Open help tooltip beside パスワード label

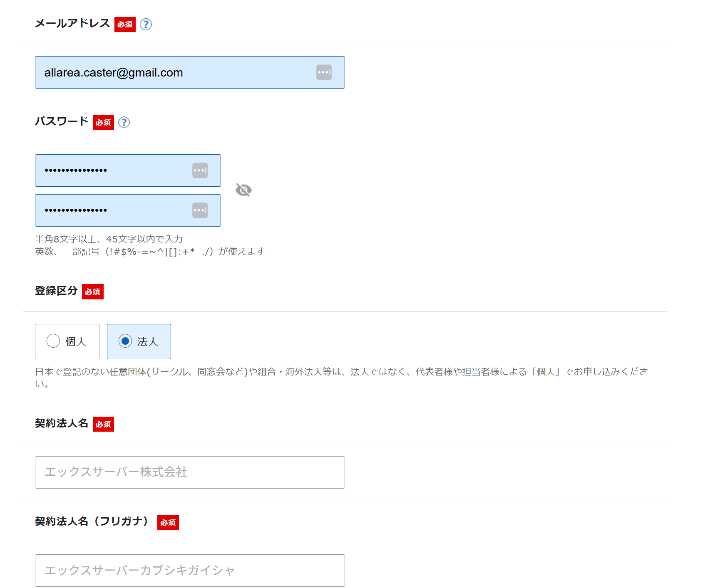pyautogui.click(x=124, y=122)
